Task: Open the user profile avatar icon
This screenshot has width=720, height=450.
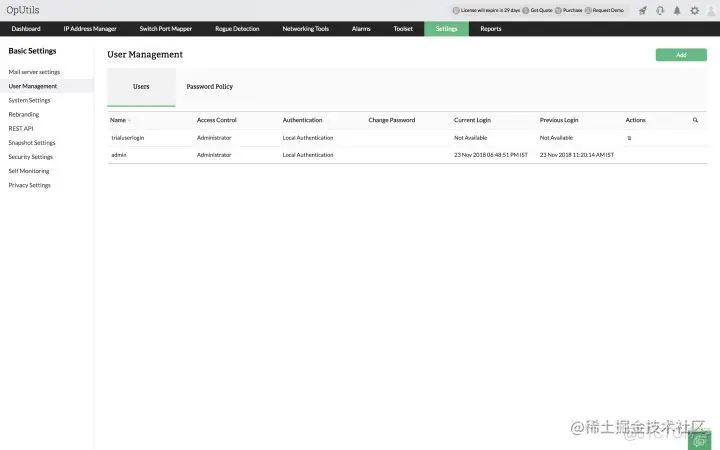Action: 711,11
